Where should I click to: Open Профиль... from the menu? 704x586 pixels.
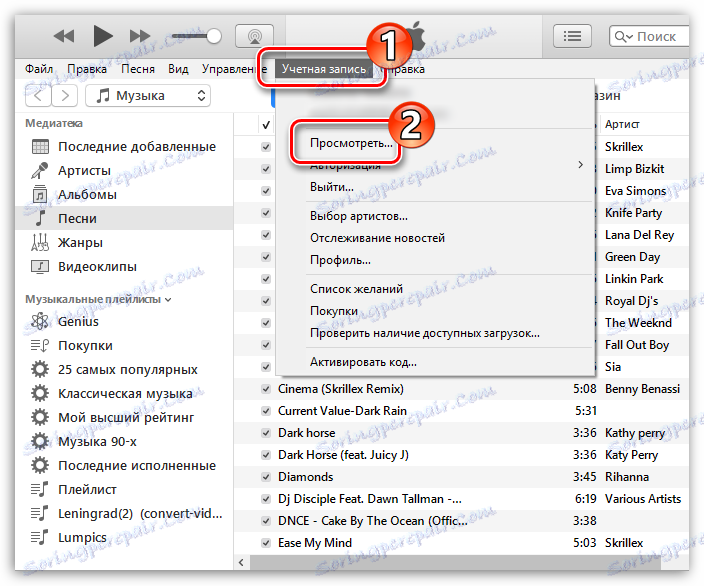point(340,260)
